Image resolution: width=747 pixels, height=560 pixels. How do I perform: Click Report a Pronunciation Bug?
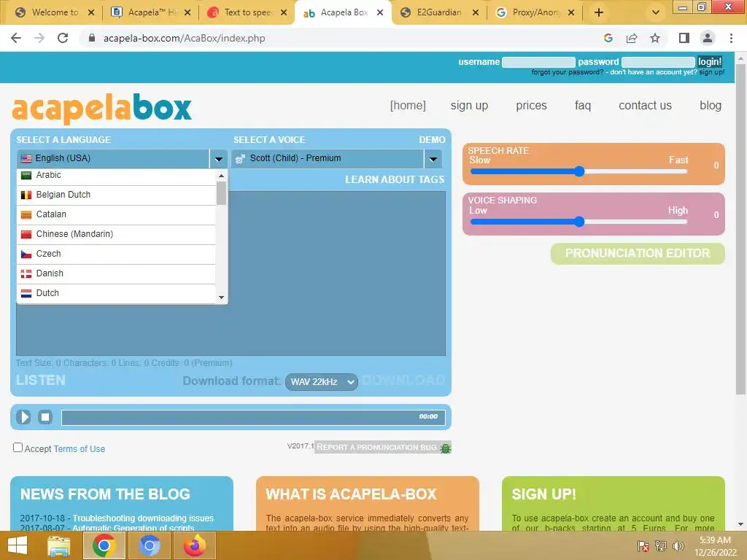click(x=376, y=447)
